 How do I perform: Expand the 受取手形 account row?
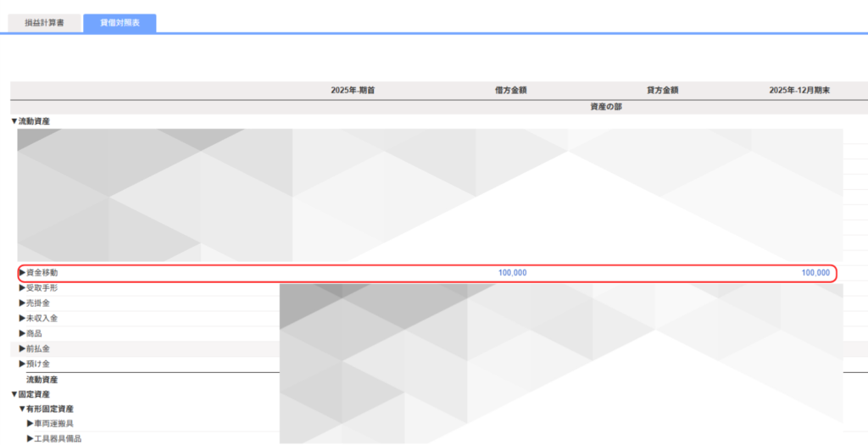point(39,288)
